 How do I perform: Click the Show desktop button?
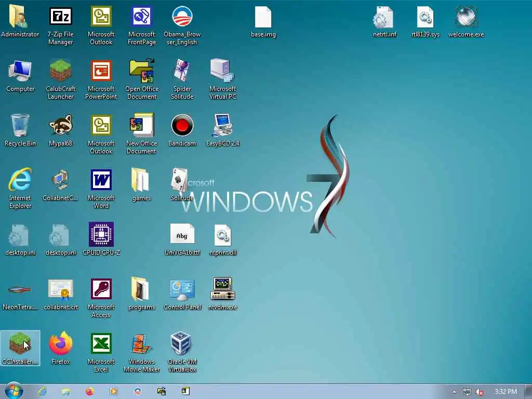coord(528,392)
